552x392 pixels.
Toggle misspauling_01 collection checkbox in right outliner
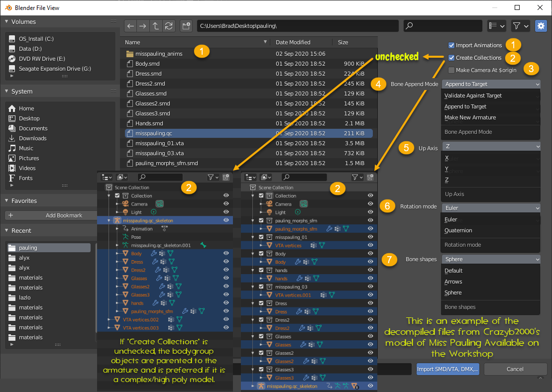tap(261, 237)
